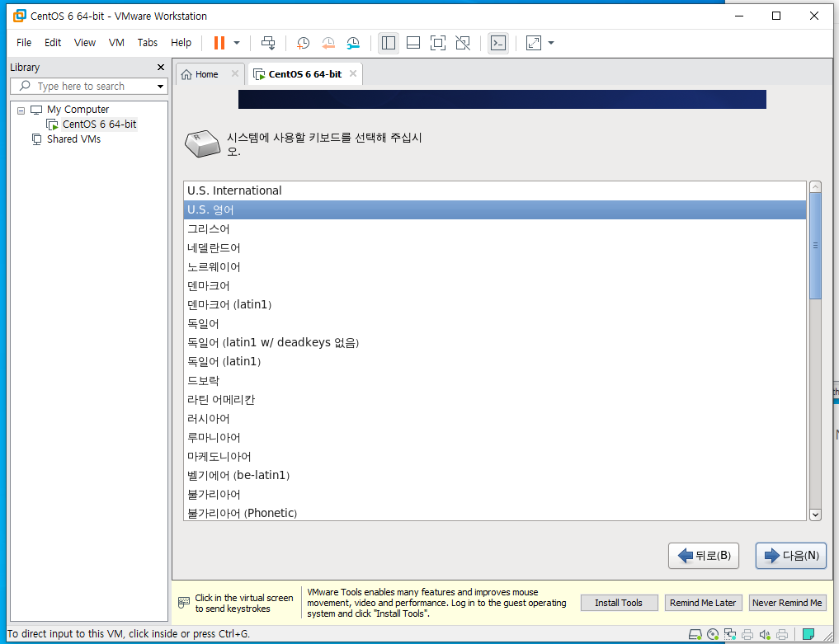Screen dimensions: 839x644
Task: Select the 덴마크어 (latin1) keyboard row
Action: [x=494, y=305]
